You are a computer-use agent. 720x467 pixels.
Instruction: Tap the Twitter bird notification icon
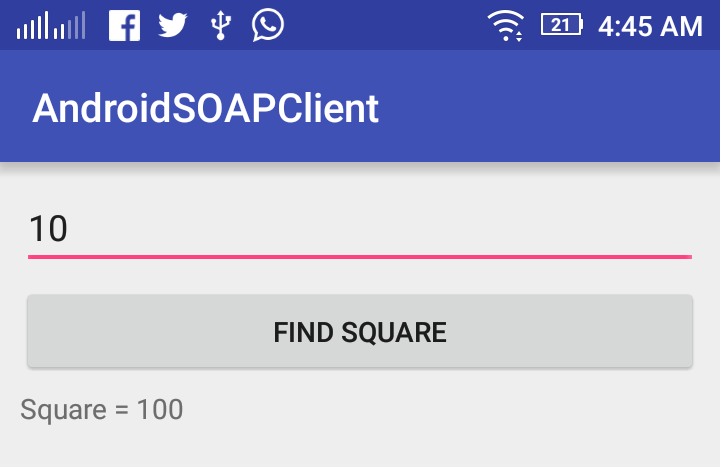(173, 25)
